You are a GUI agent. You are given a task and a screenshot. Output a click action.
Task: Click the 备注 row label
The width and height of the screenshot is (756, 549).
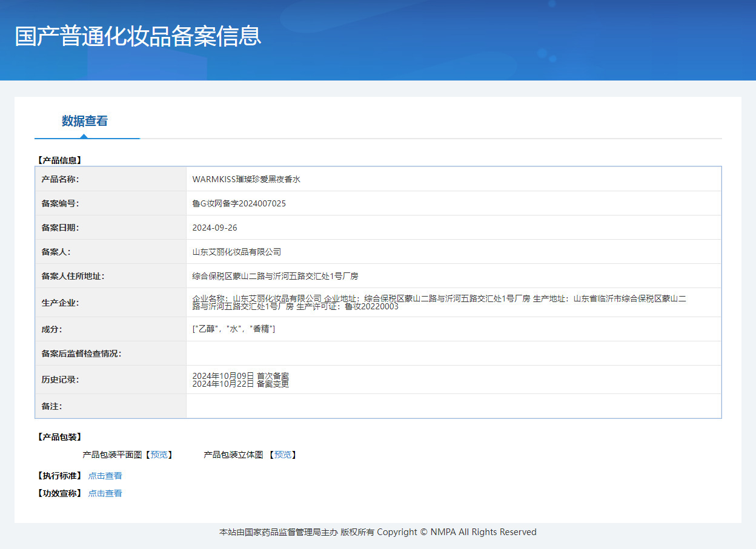coord(51,406)
